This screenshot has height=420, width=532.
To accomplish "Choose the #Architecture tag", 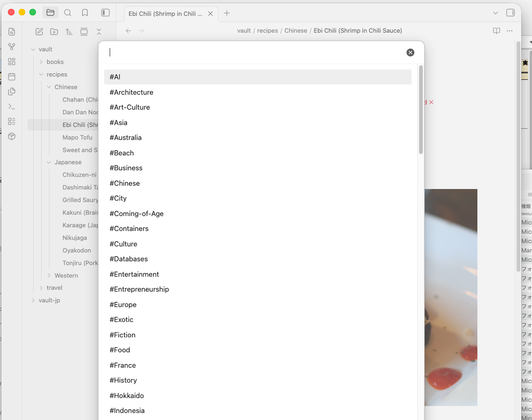I will pyautogui.click(x=258, y=92).
